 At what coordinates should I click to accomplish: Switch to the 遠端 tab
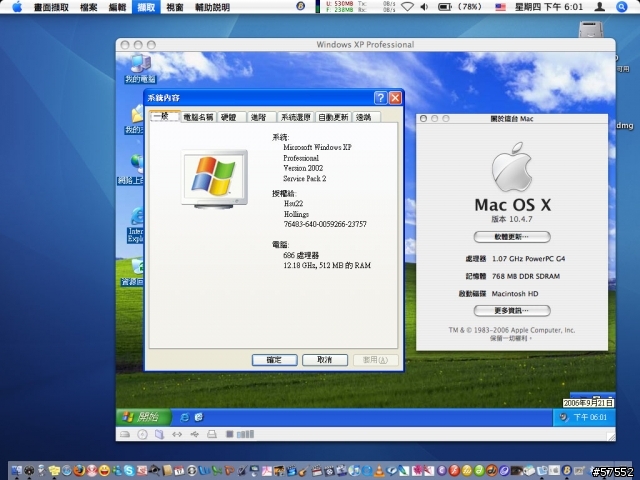pos(366,117)
